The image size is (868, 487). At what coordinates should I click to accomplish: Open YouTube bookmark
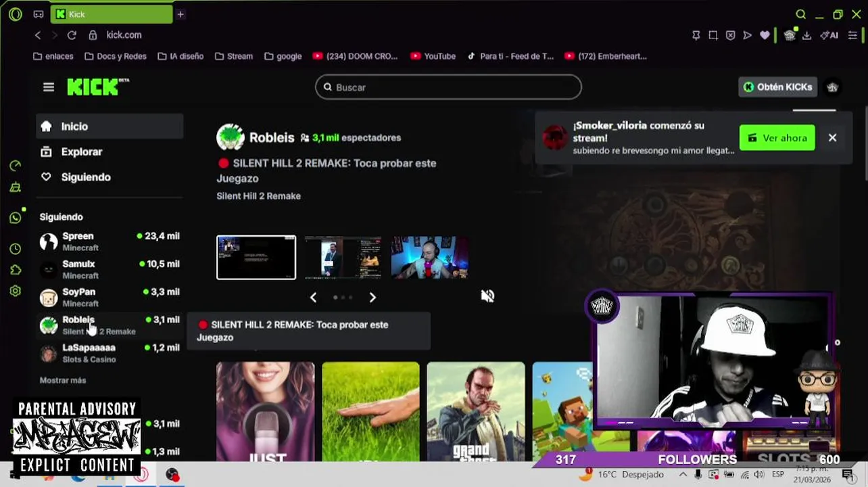point(433,56)
